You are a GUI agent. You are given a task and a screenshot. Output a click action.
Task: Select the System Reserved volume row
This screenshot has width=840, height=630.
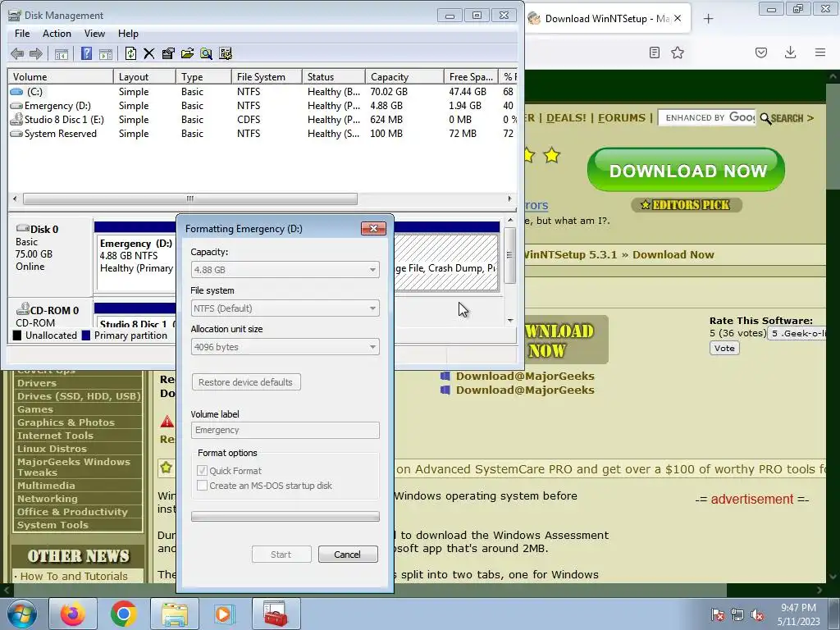[x=262, y=134]
